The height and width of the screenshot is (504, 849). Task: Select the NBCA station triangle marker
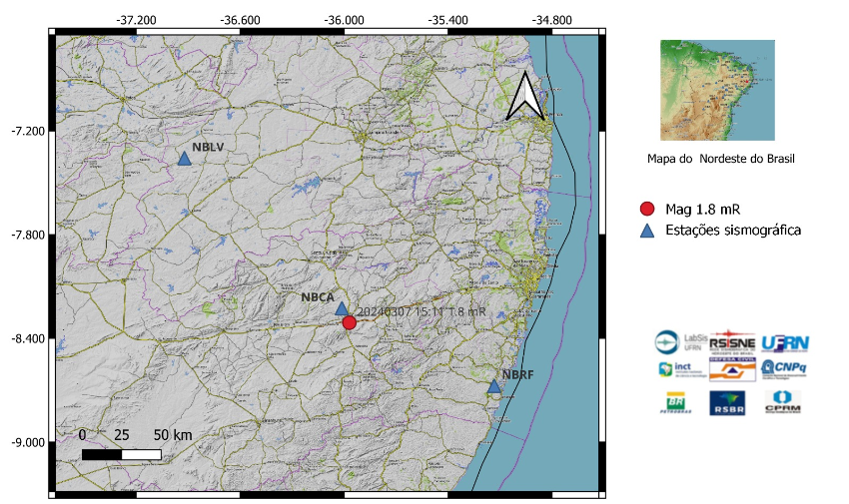[341, 309]
